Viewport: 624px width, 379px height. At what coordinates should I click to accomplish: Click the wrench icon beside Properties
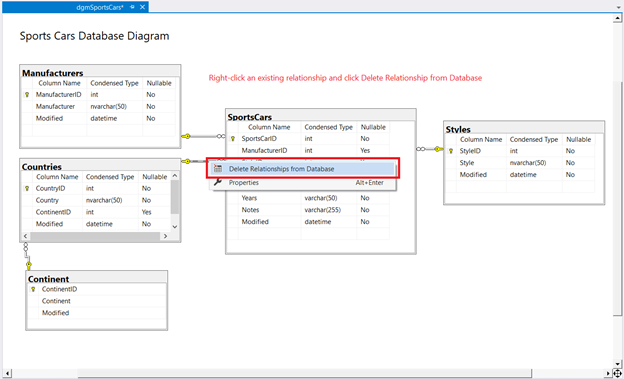[218, 182]
